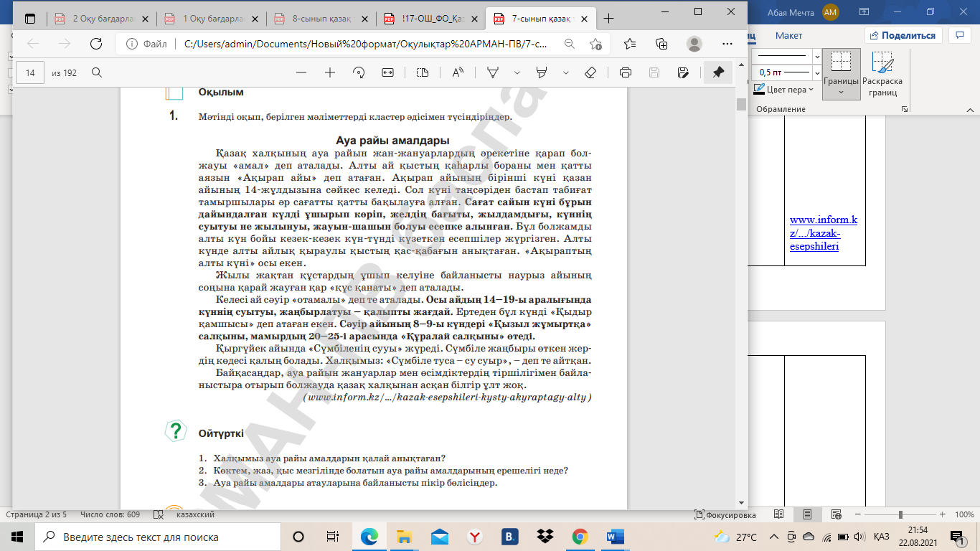Click 'Страница 2 из 5' in Word status bar
Image resolution: width=980 pixels, height=551 pixels.
point(37,515)
